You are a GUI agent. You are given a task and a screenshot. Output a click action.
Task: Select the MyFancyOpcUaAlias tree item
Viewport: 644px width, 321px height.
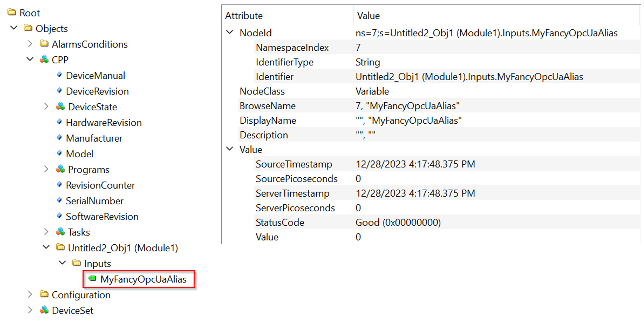point(144,279)
